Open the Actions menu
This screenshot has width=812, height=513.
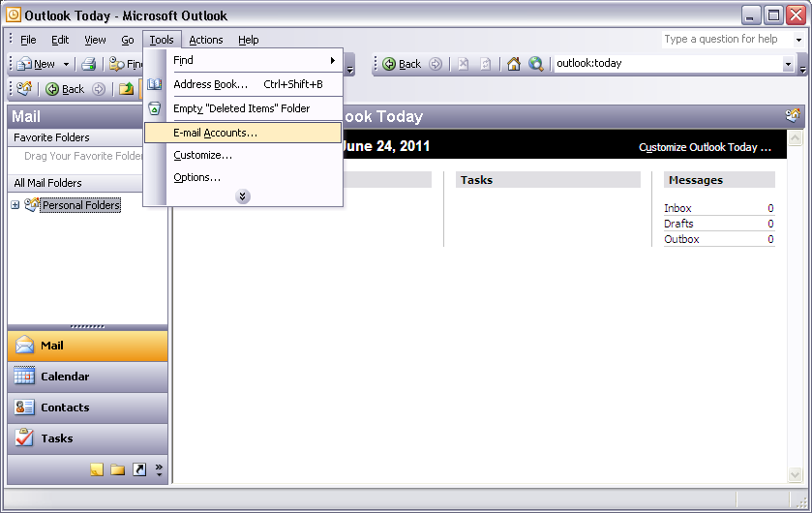[x=205, y=40]
